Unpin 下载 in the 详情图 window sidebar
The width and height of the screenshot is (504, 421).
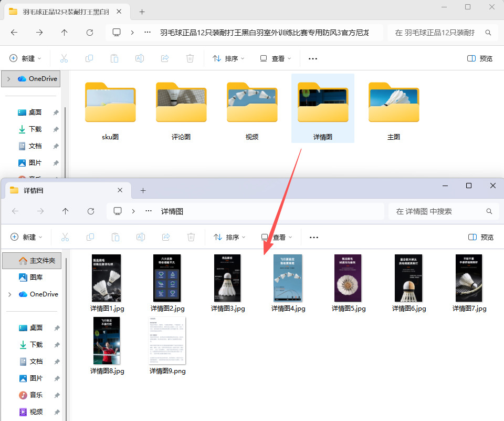click(x=57, y=345)
